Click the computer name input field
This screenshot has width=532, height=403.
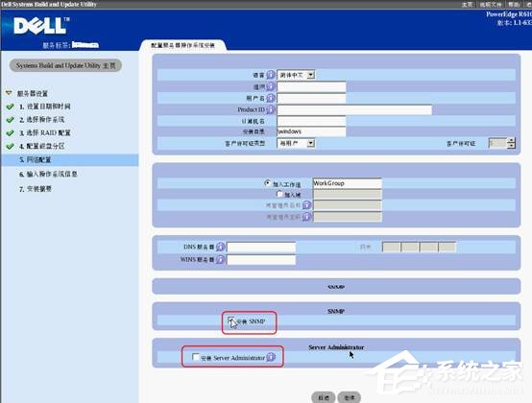coord(311,121)
